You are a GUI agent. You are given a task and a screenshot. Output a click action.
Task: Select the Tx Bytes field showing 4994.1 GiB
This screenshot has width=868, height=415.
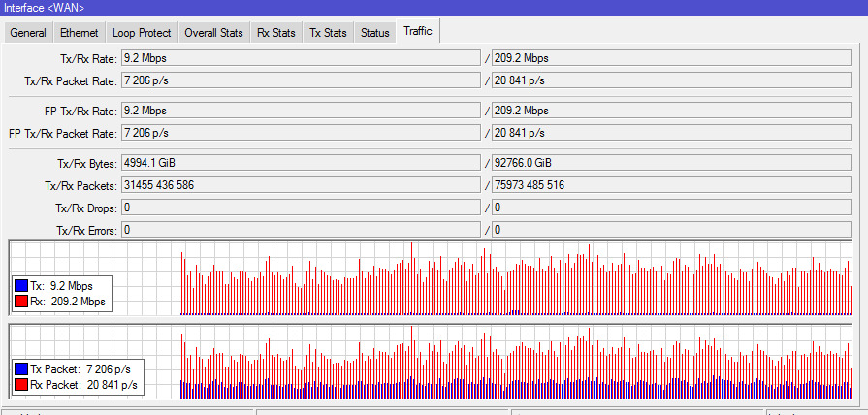click(300, 162)
